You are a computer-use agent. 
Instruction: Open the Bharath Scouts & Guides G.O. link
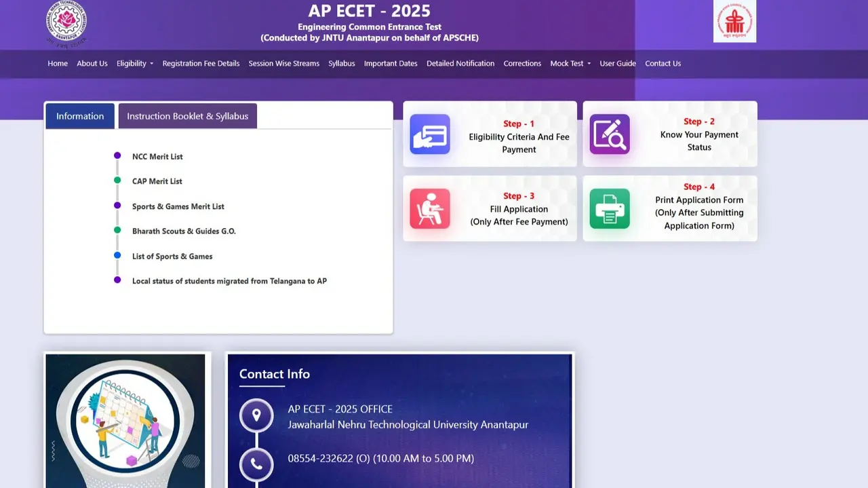[184, 231]
